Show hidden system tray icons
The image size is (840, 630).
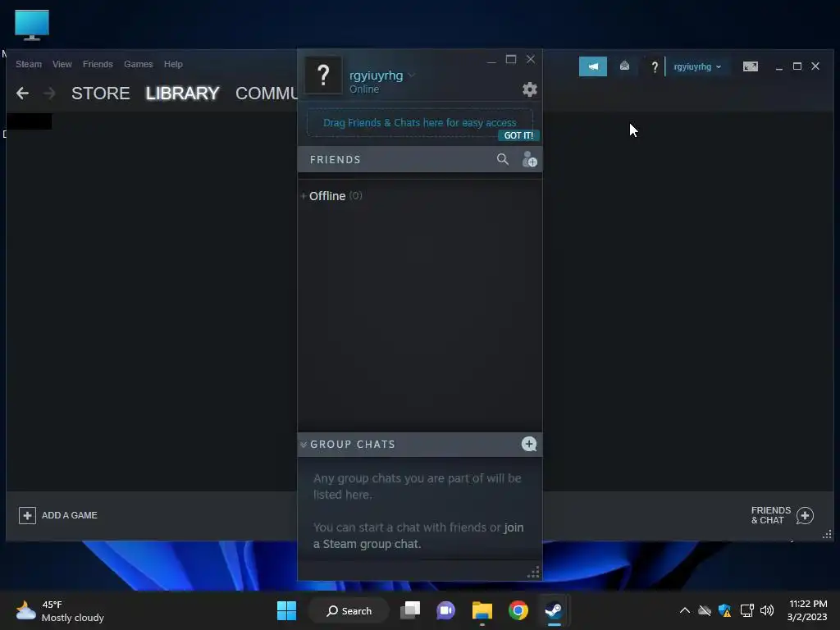click(x=685, y=610)
